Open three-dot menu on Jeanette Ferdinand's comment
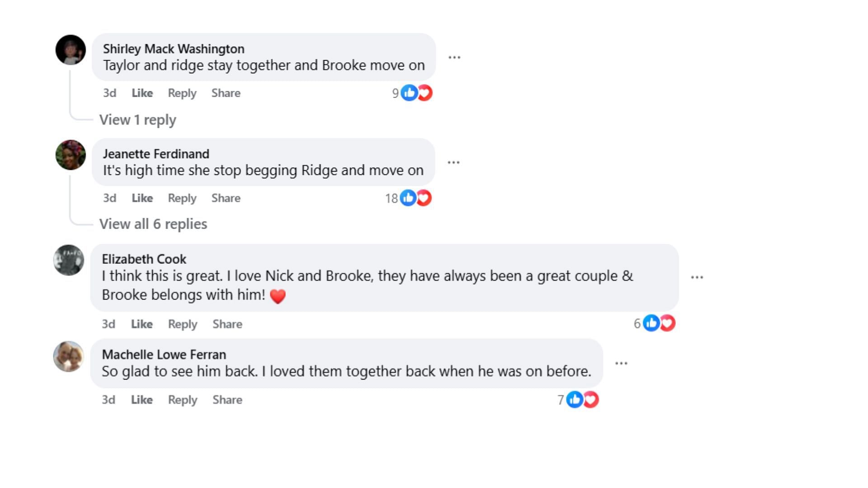 point(453,162)
